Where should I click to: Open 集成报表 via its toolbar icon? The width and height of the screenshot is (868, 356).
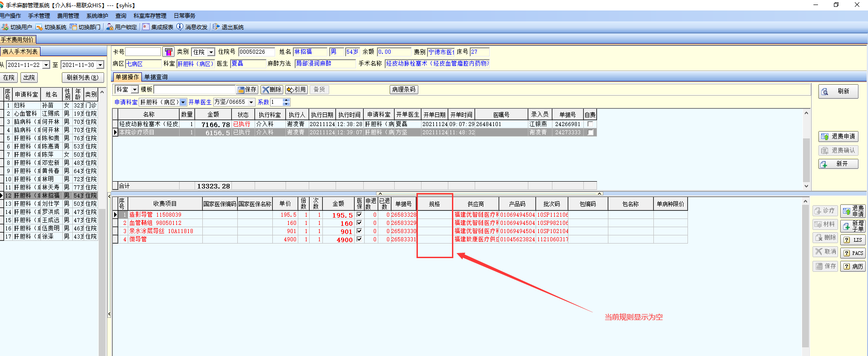point(146,27)
